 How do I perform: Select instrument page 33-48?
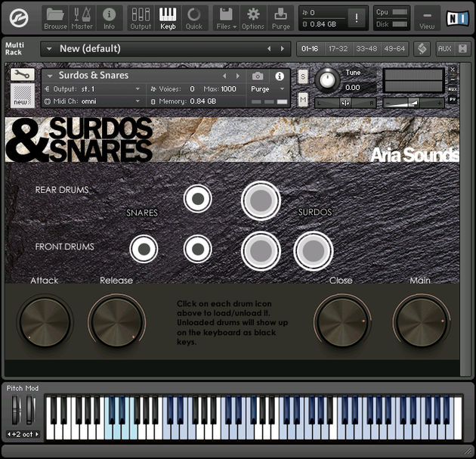pyautogui.click(x=366, y=48)
